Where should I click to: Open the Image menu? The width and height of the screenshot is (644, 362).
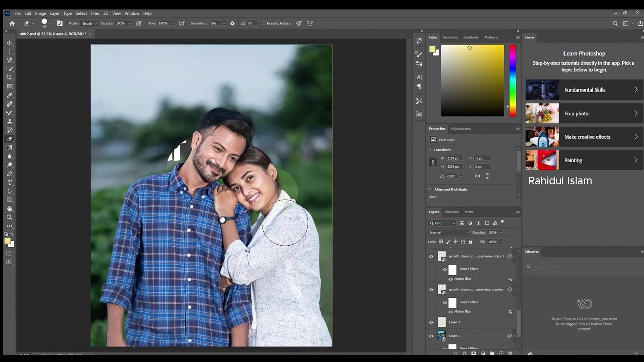[x=41, y=13]
